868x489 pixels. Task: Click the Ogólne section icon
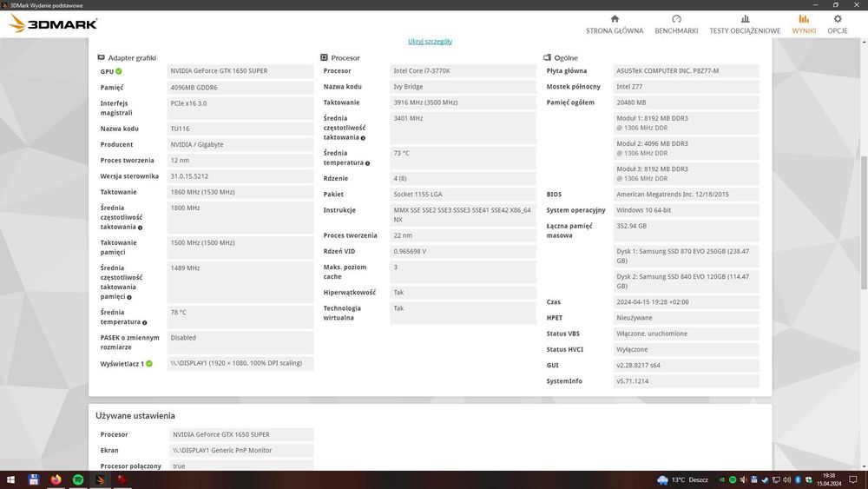547,57
